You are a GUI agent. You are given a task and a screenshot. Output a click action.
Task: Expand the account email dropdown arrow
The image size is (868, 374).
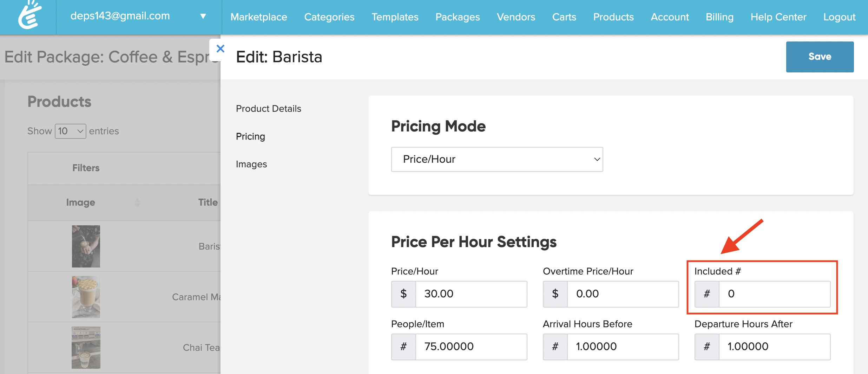203,16
